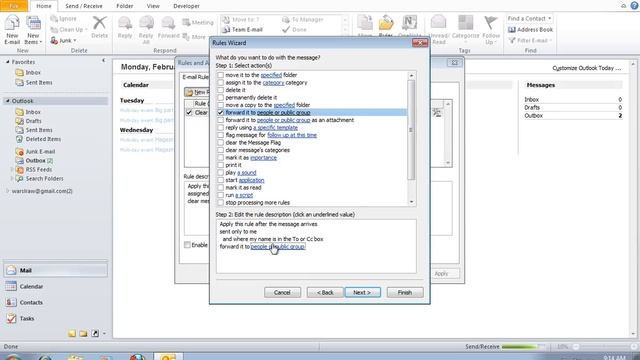Screen dimensions: 640x360
Task: Click the OneNote ribbon icon
Action: [409, 26]
